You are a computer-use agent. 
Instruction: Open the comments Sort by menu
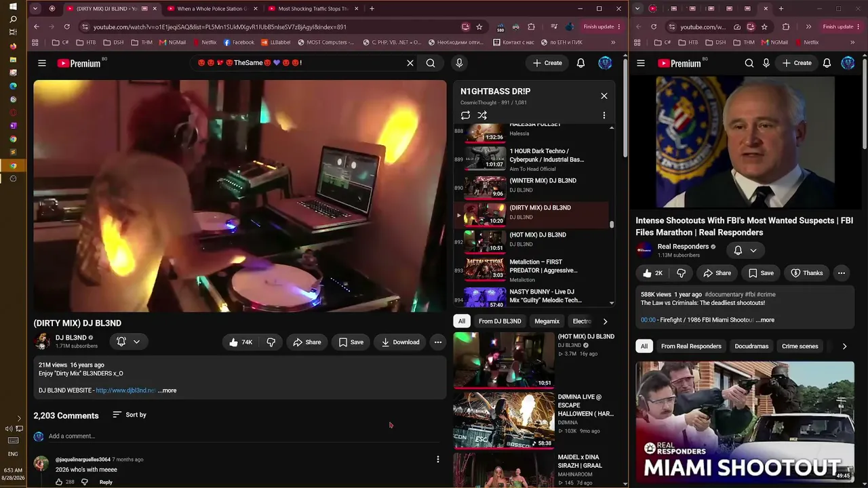point(130,415)
